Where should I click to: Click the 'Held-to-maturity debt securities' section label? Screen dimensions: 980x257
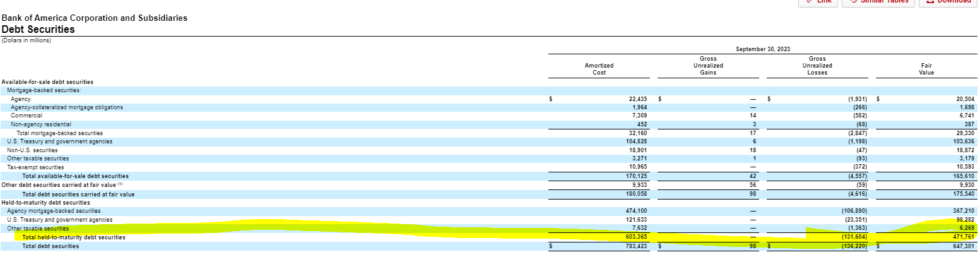[45, 202]
